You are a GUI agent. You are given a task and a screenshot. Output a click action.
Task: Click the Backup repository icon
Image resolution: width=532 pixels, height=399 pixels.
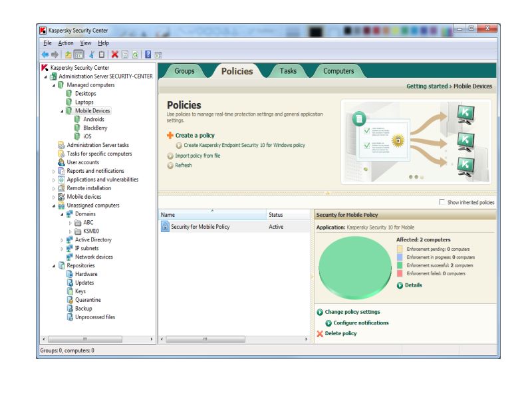(x=70, y=309)
